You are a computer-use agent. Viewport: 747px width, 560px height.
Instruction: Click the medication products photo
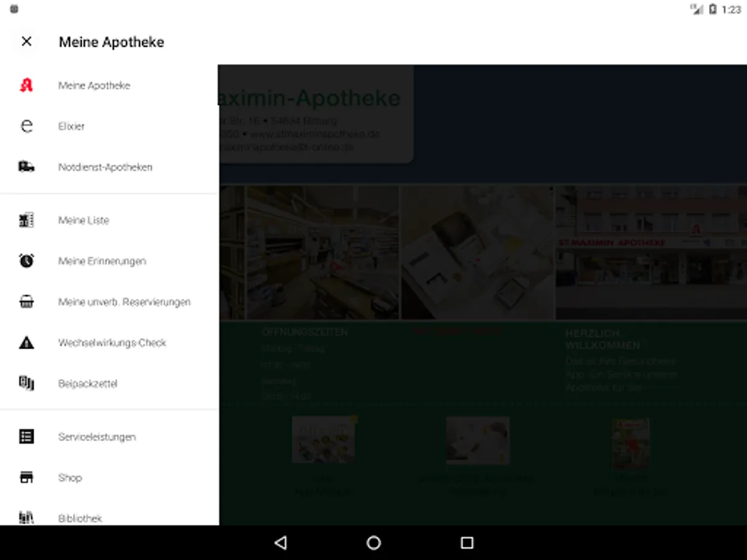477,252
